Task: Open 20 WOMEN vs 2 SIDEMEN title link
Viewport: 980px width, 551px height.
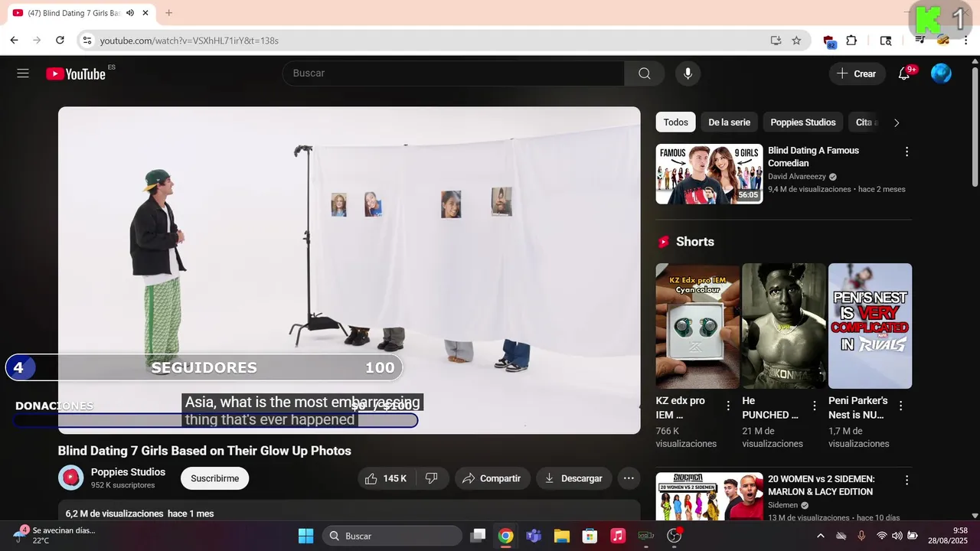Action: 821,485
